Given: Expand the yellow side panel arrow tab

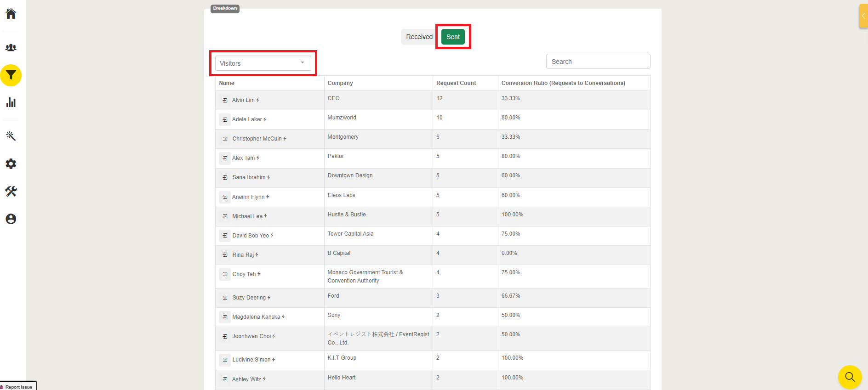Looking at the screenshot, I should click(863, 16).
